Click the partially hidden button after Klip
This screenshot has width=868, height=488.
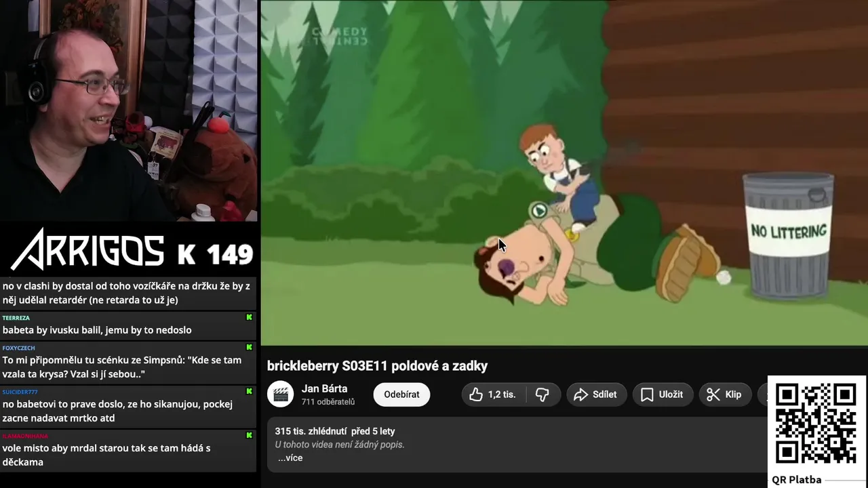pos(762,394)
